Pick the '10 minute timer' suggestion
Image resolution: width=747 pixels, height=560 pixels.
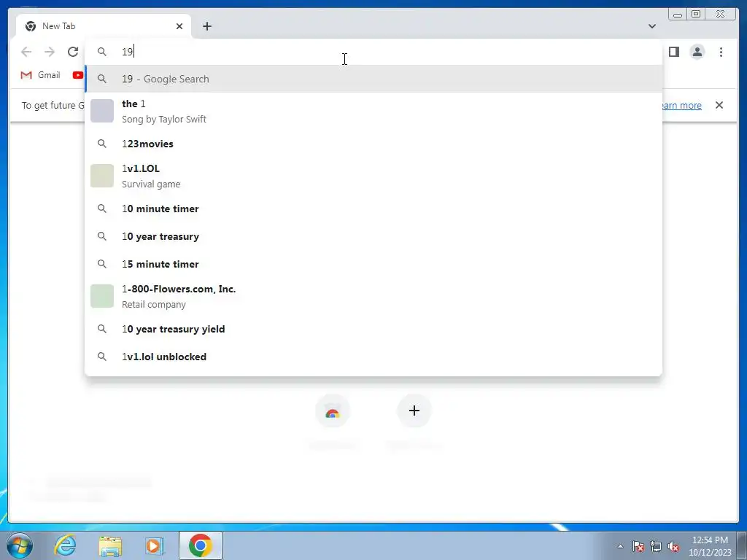click(x=373, y=209)
